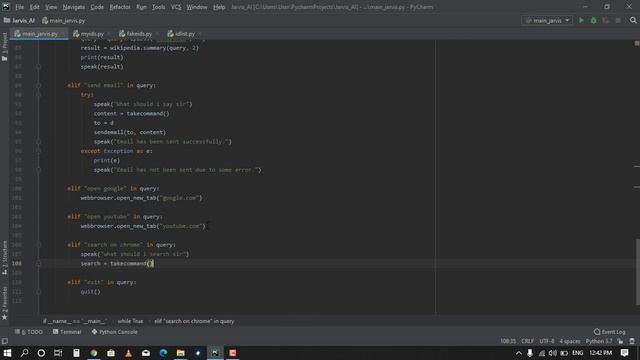Open the volume control in system tray
Viewport: 640px width, 360px height.
click(x=553, y=353)
